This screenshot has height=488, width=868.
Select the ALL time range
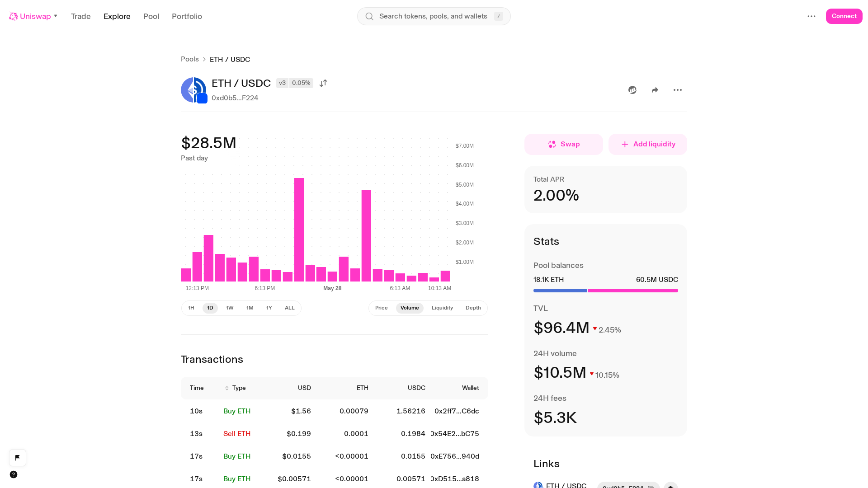point(290,308)
